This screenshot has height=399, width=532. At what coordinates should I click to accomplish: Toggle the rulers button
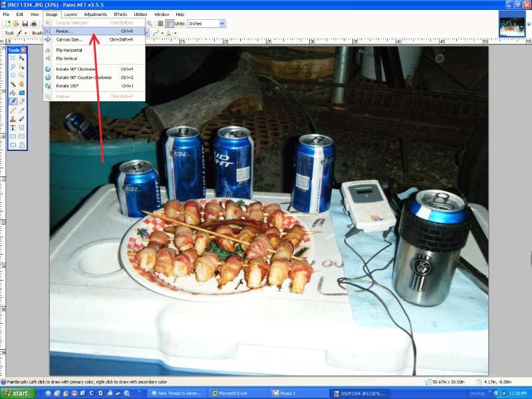[x=169, y=23]
